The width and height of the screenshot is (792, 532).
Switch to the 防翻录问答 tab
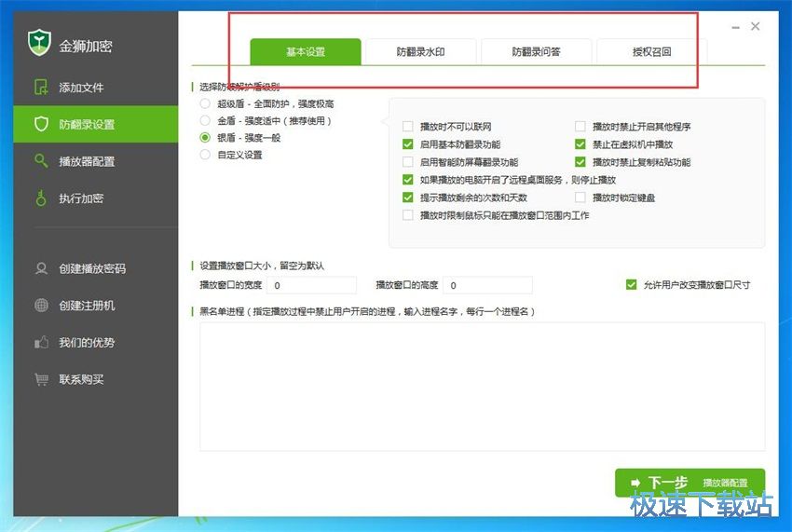(x=536, y=51)
